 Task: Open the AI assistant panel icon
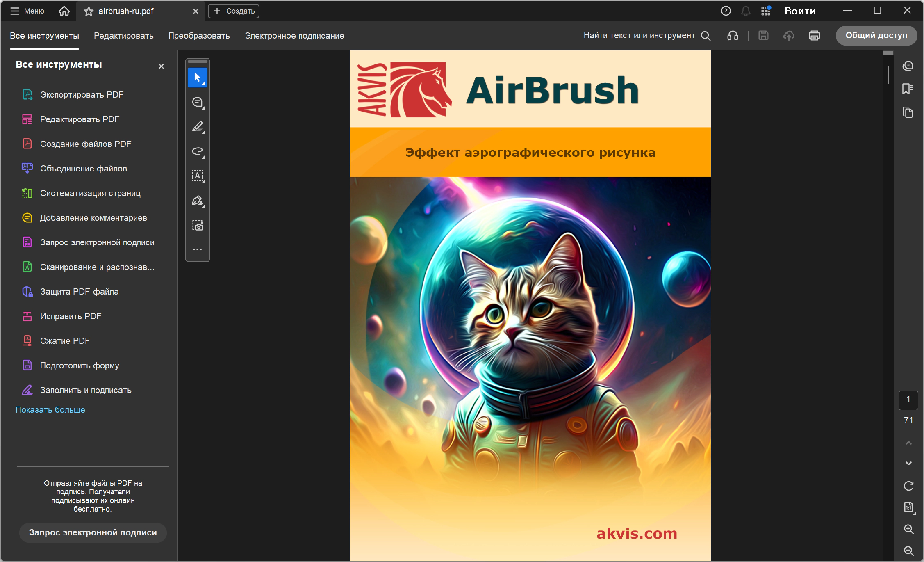tap(908, 66)
